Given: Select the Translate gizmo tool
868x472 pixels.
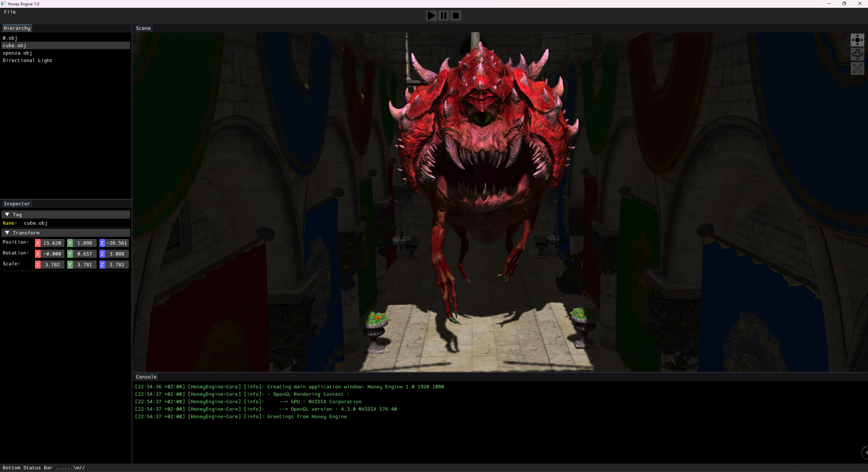Looking at the screenshot, I should pyautogui.click(x=857, y=40).
